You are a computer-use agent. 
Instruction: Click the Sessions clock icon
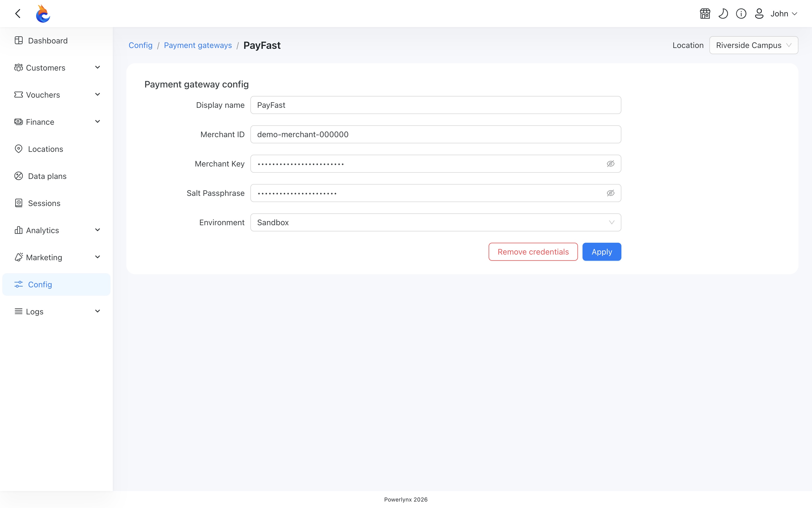[x=19, y=203]
